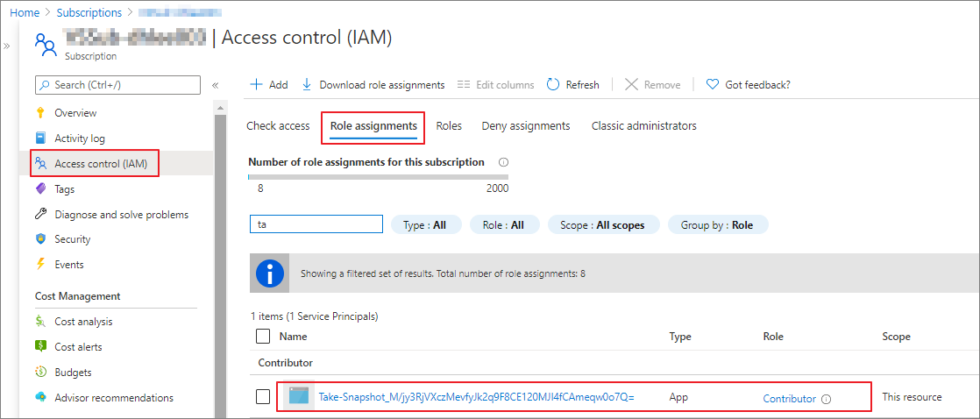Sort by the Name column header

click(293, 337)
